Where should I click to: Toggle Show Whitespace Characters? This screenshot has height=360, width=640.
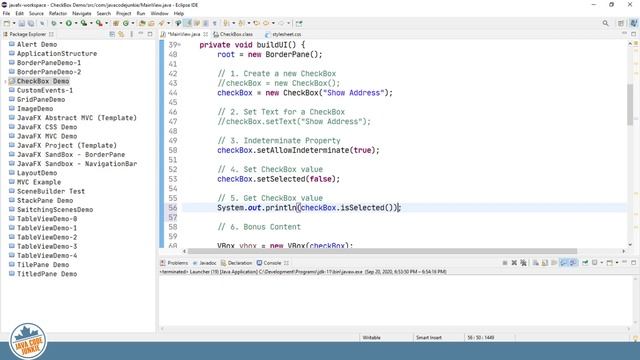pos(214,24)
